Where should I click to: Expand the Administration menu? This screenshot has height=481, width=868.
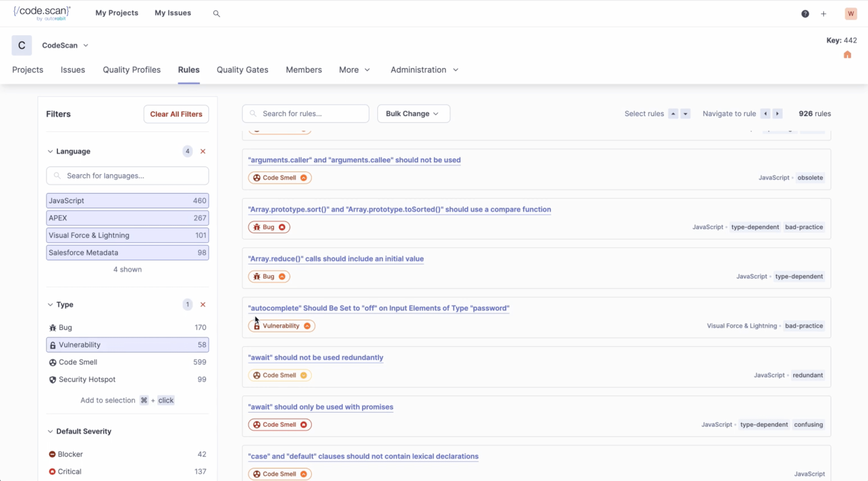424,70
